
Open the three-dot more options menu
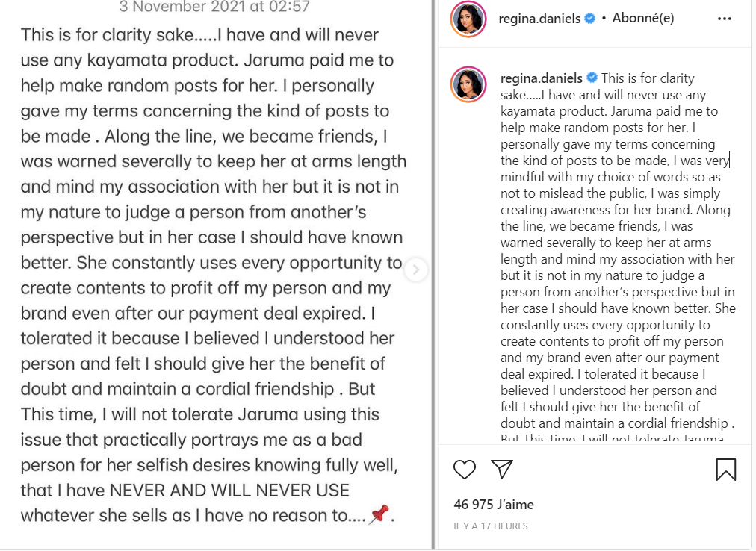pyautogui.click(x=724, y=19)
